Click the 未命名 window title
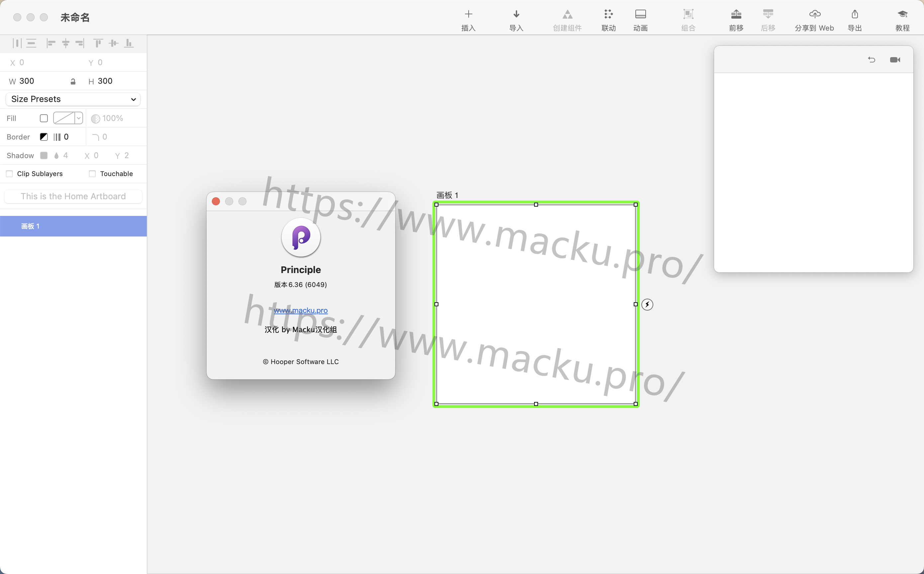Screen dimensions: 924x574 (x=75, y=18)
